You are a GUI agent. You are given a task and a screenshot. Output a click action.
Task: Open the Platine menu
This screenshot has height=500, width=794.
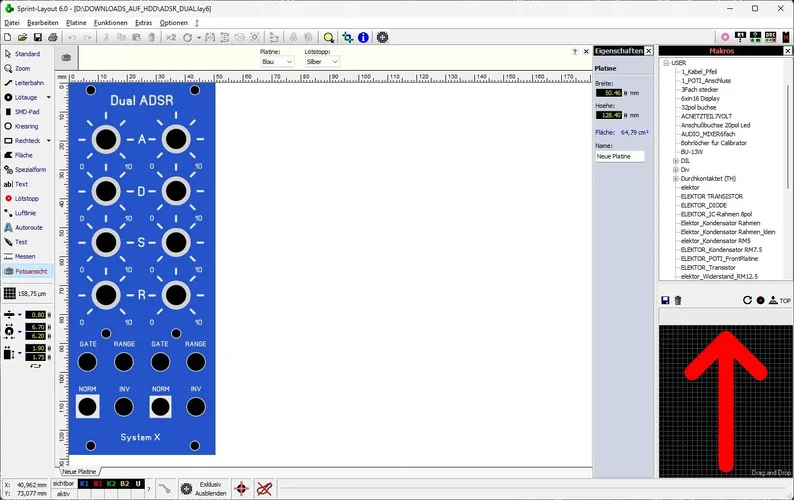[76, 23]
